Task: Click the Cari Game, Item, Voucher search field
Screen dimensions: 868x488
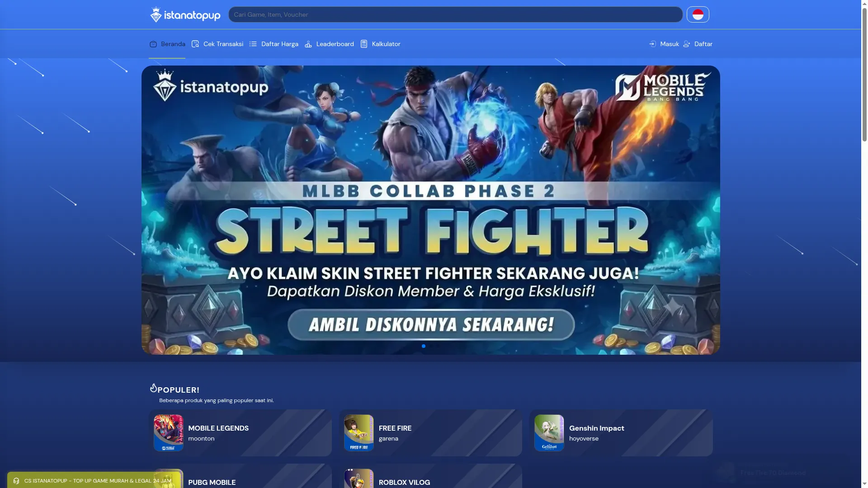Action: (455, 14)
